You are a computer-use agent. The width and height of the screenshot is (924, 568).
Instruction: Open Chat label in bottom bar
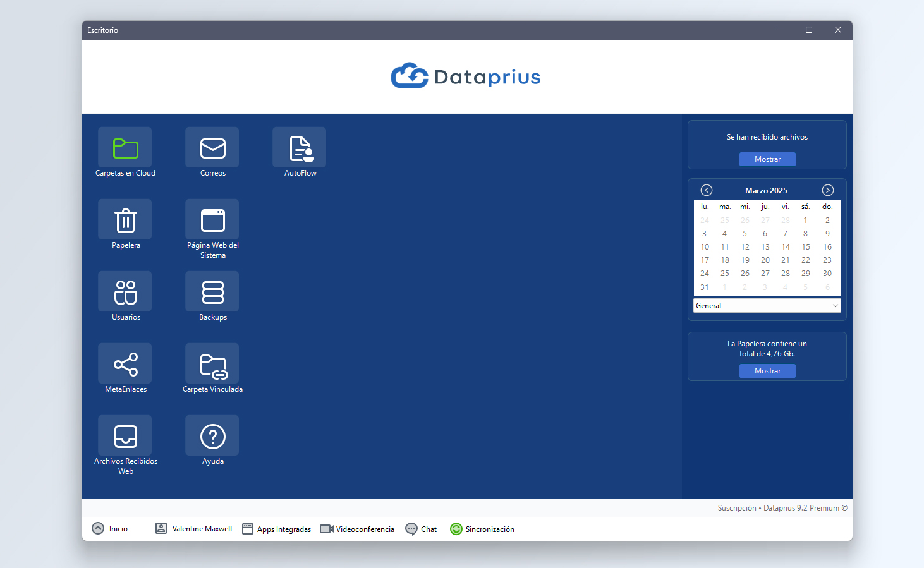tap(429, 529)
